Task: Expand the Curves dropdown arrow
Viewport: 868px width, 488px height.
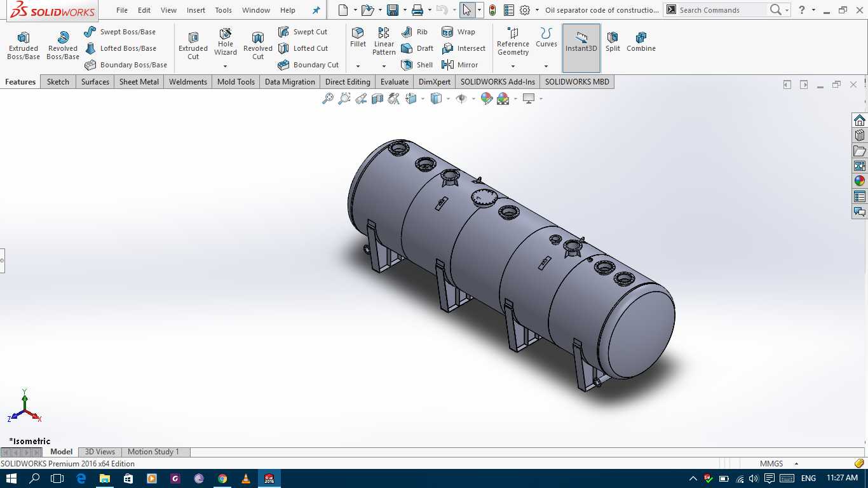Action: (x=546, y=66)
